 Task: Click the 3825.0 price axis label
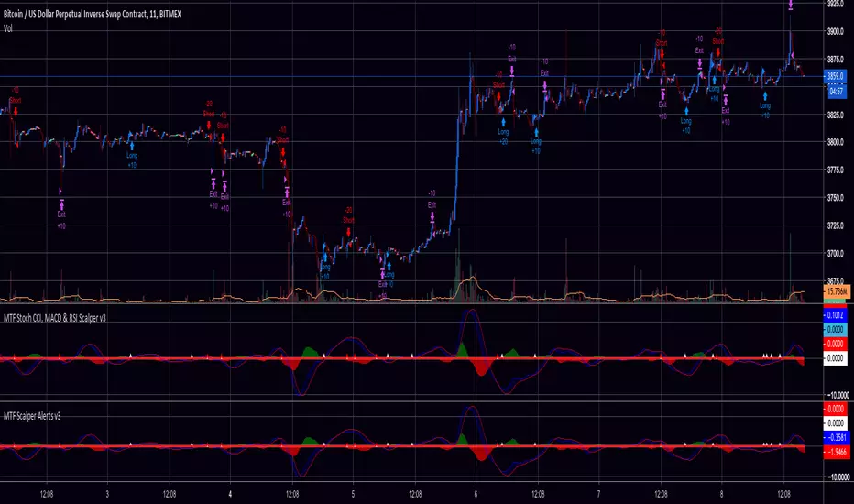coord(835,115)
